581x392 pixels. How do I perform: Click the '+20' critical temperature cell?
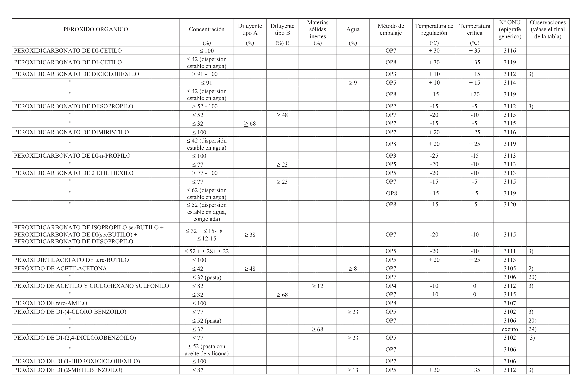click(474, 95)
